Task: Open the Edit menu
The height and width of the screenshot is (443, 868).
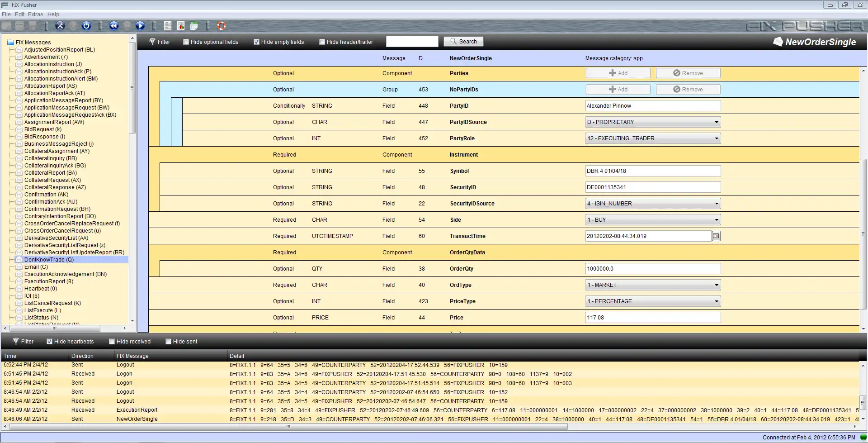Action: pyautogui.click(x=19, y=14)
